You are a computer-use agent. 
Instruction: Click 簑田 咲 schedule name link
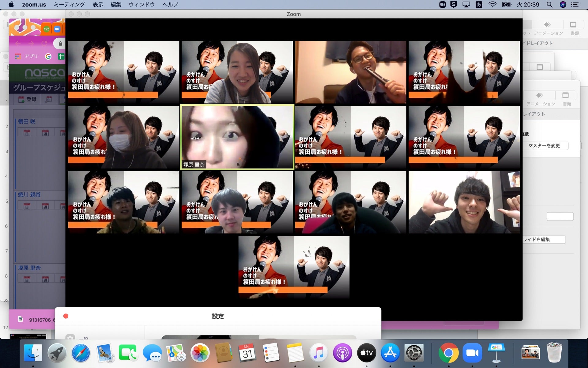click(x=27, y=121)
